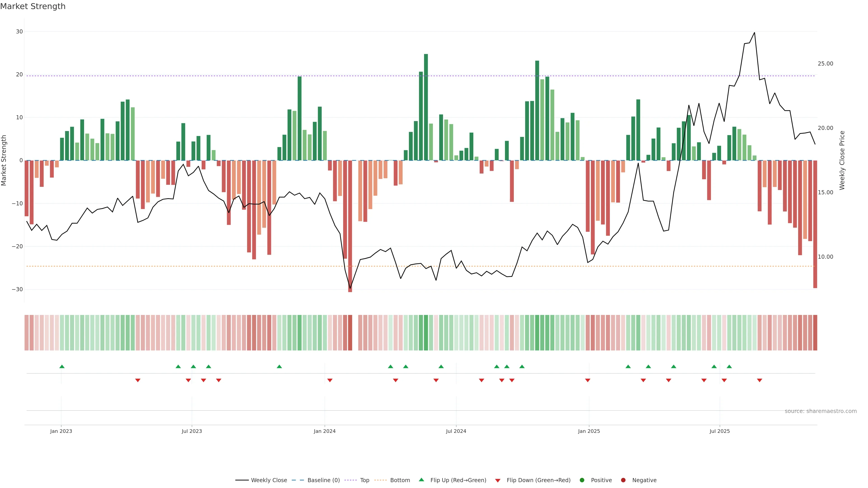Click the leftmost green flip-up triangle marker
Screen dimensions: 868x488
tap(62, 366)
